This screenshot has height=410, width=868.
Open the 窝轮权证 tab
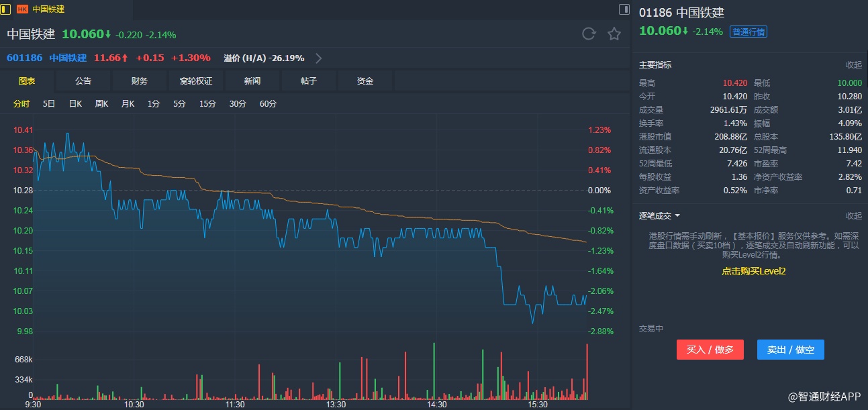[196, 81]
